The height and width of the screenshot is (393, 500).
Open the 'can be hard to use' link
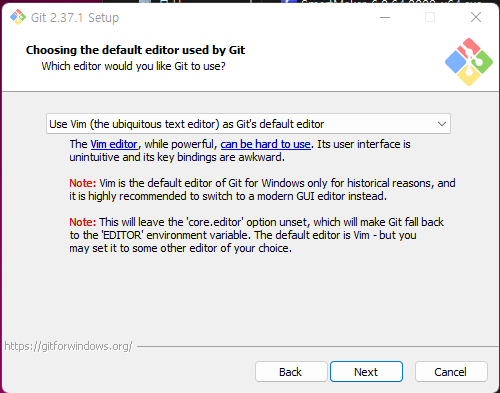(265, 144)
